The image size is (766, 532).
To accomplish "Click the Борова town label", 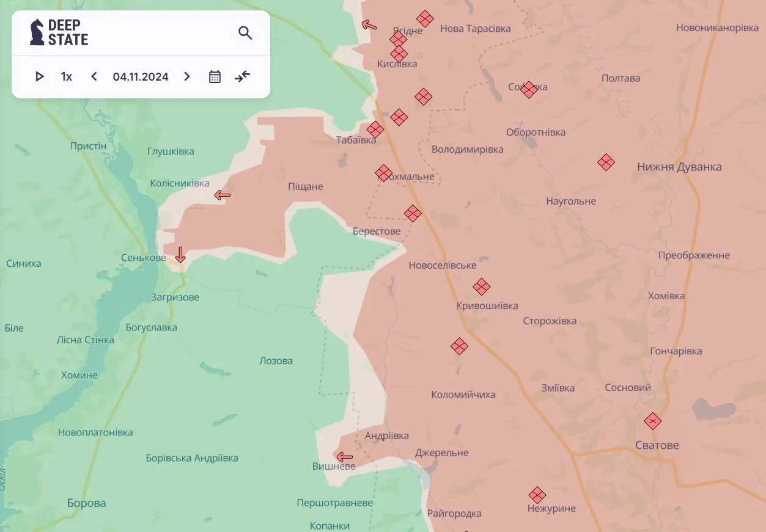I will pyautogui.click(x=86, y=503).
